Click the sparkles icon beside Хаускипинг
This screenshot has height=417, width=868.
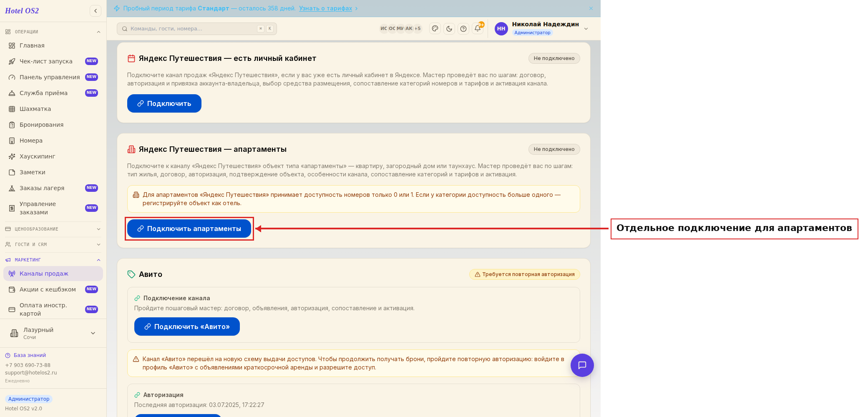12,156
